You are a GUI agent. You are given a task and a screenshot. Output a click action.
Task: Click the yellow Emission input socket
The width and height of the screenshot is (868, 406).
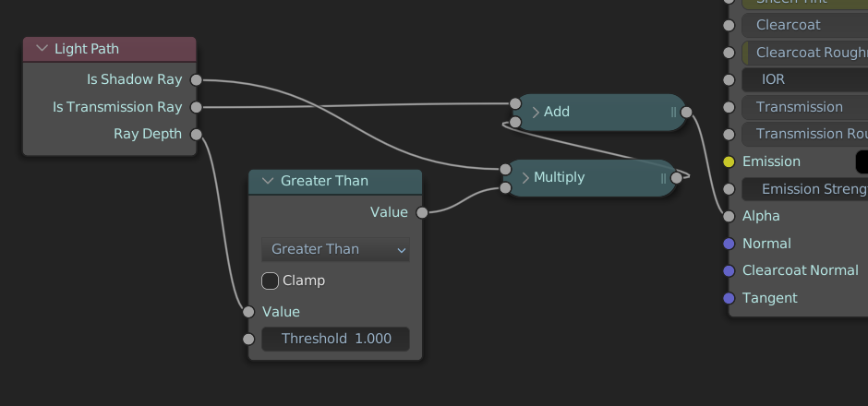coord(729,161)
